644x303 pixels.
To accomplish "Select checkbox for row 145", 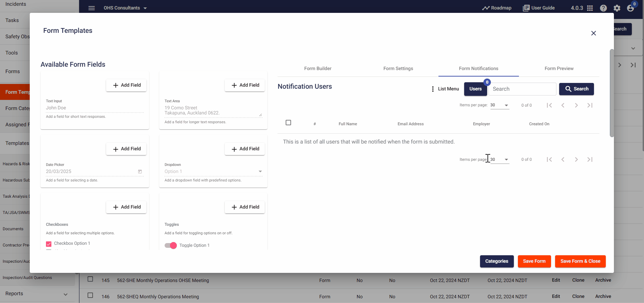I will (90, 279).
